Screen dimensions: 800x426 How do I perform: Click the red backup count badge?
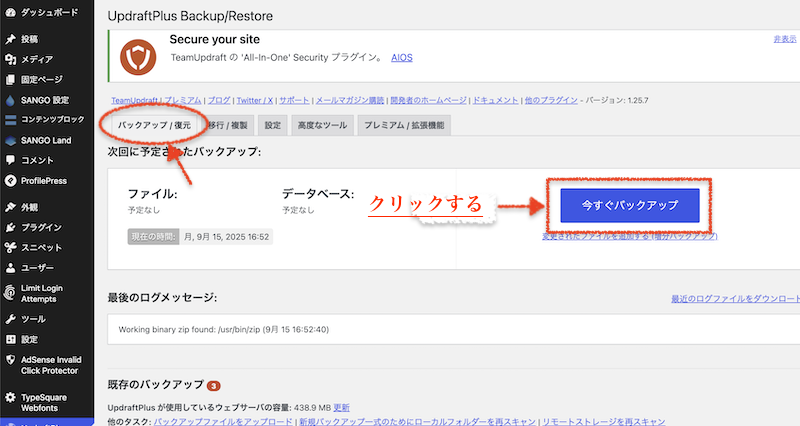click(x=214, y=386)
